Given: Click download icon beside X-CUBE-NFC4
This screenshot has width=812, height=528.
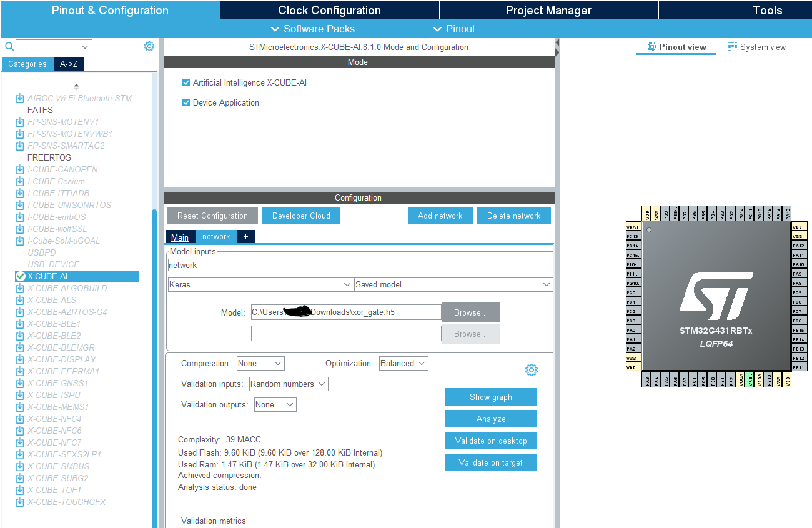Looking at the screenshot, I should pos(20,419).
